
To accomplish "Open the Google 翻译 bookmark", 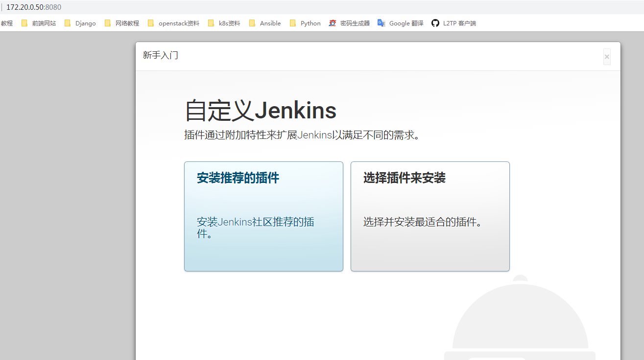I will (401, 23).
